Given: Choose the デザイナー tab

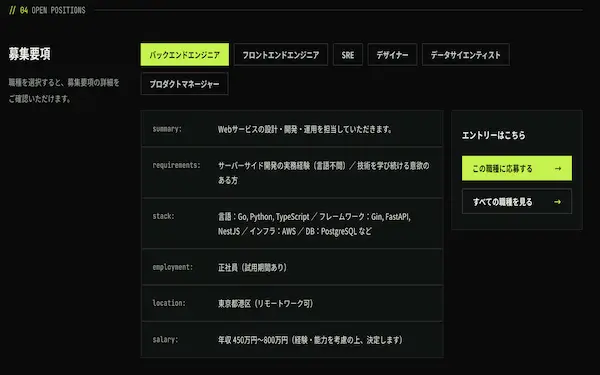Looking at the screenshot, I should (x=392, y=55).
